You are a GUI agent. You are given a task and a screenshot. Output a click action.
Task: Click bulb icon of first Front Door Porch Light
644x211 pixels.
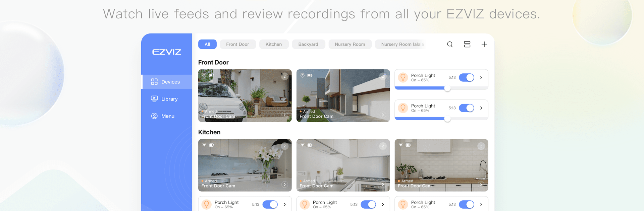coord(403,78)
